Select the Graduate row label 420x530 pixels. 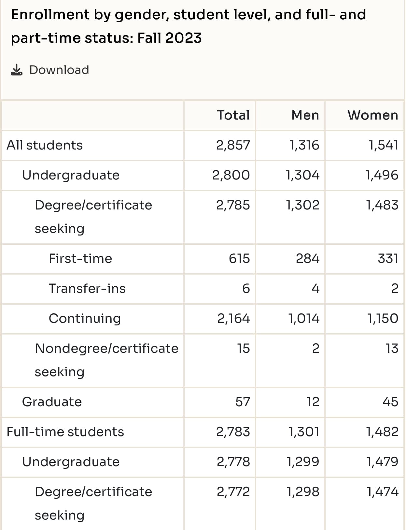tap(52, 402)
